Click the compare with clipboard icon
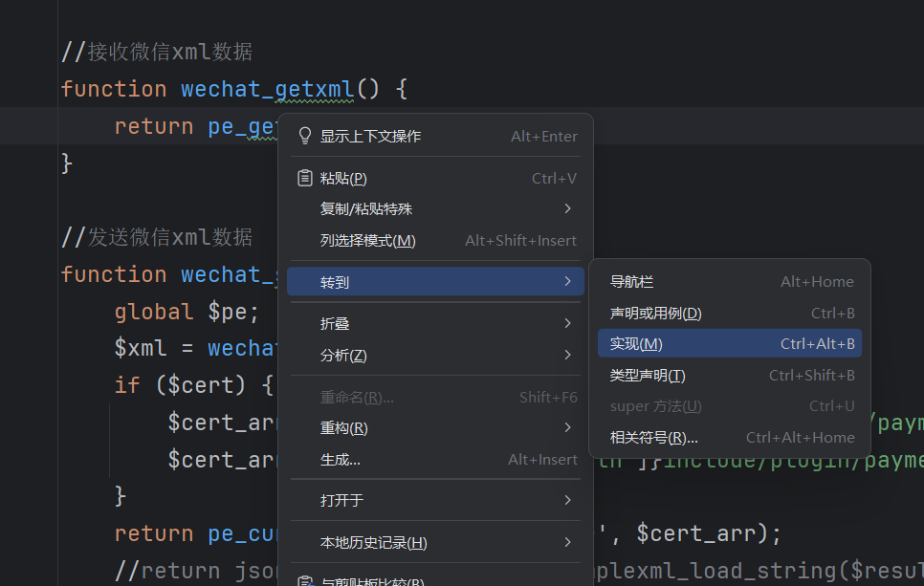 305,580
